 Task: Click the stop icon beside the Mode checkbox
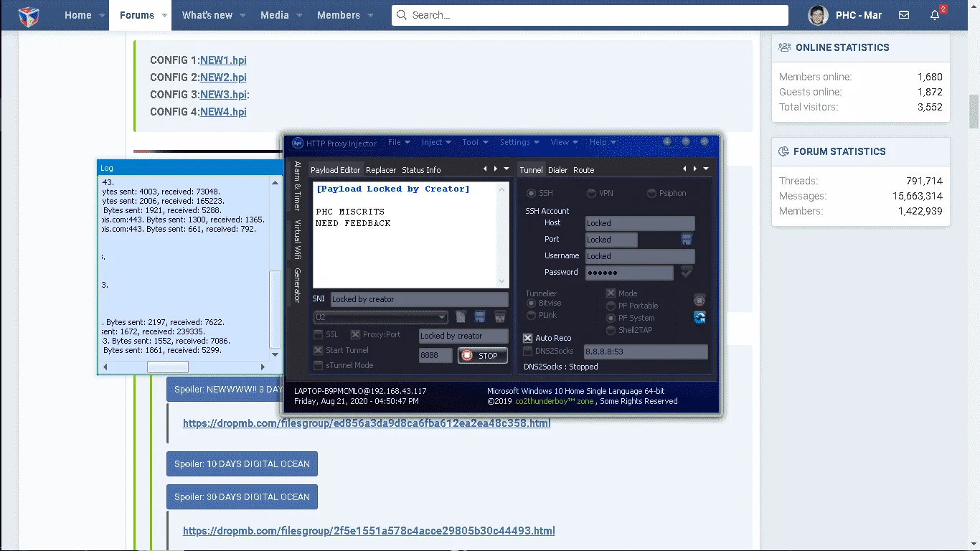(699, 300)
